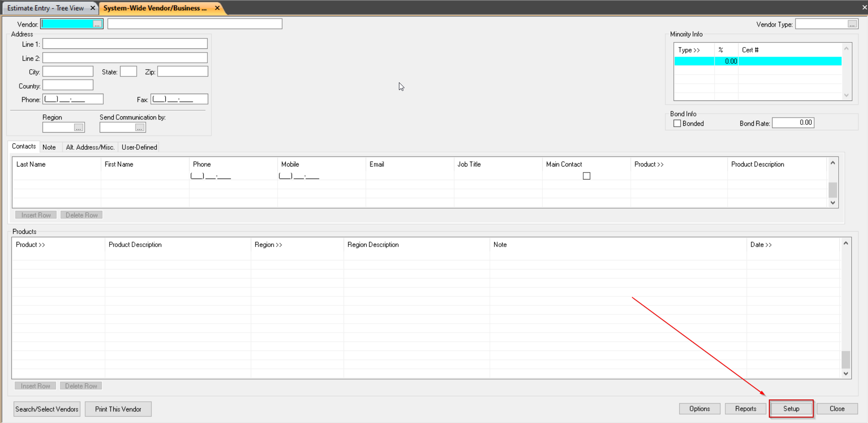Image resolution: width=868 pixels, height=423 pixels.
Task: Check the Main Contact checkbox
Action: point(586,176)
